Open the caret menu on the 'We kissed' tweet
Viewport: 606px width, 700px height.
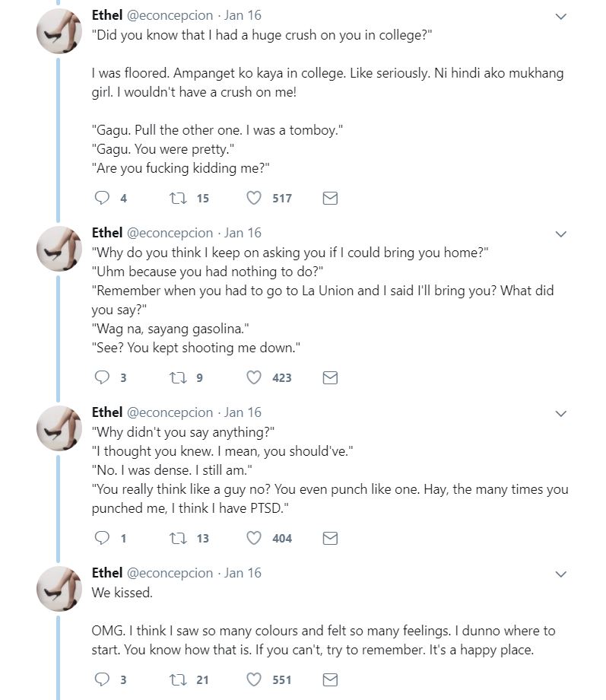(561, 572)
